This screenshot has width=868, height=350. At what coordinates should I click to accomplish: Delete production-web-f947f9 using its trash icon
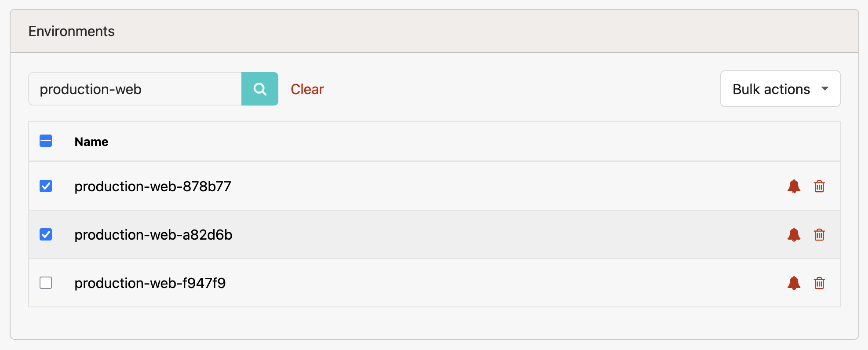[x=820, y=283]
